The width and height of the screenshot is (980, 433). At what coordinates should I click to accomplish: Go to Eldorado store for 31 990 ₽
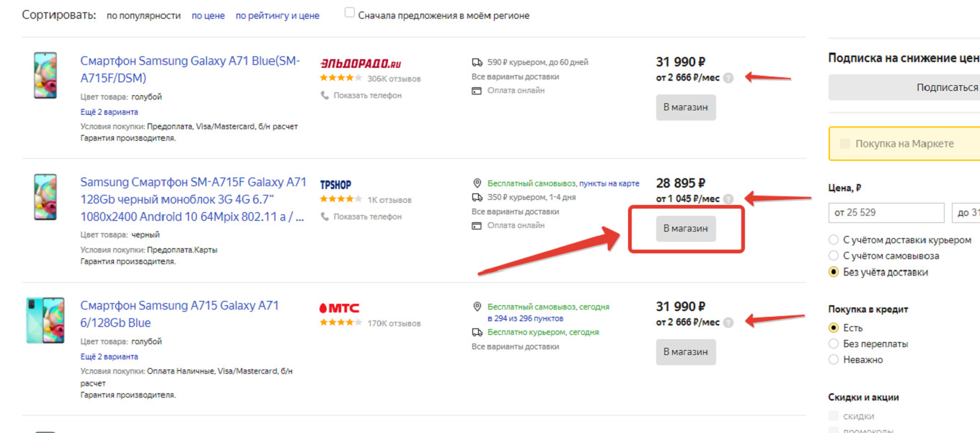click(x=686, y=108)
